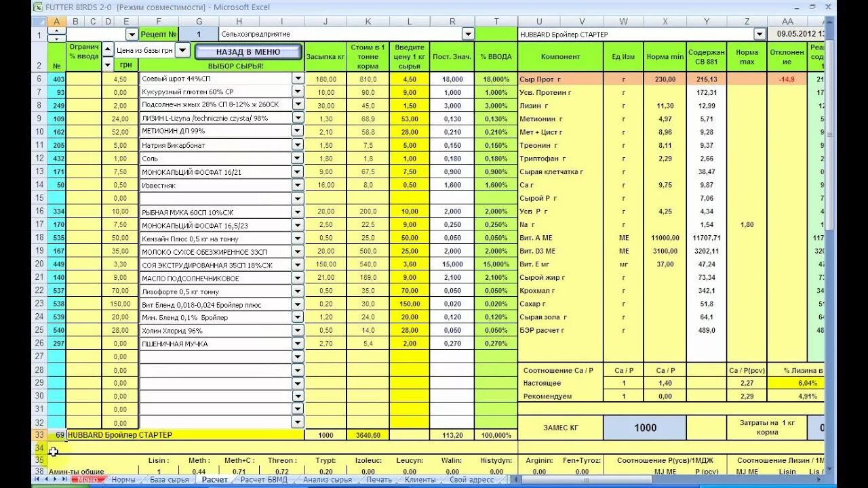Click HUBBARD Бройлер СТАРТЕР cell in row 33
The height and width of the screenshot is (488, 868).
tap(185, 434)
